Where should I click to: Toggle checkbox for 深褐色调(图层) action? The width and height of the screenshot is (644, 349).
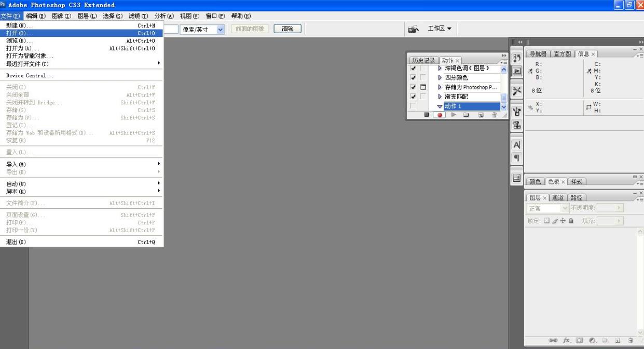pos(414,69)
